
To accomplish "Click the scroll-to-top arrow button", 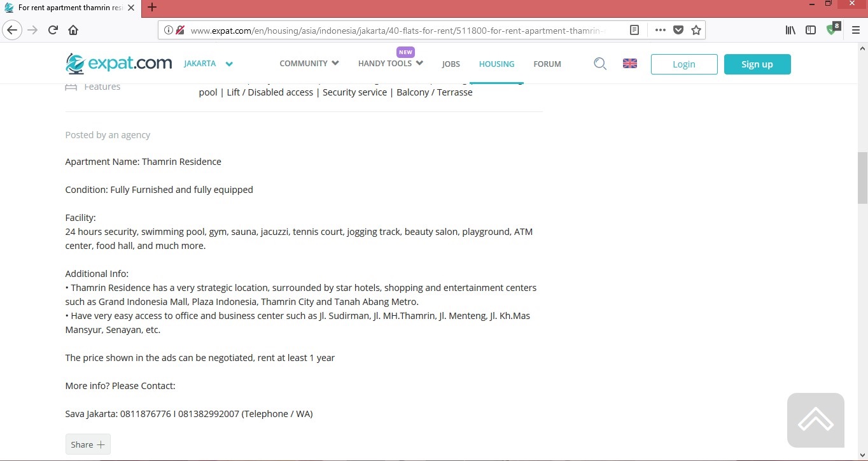I will pyautogui.click(x=815, y=420).
